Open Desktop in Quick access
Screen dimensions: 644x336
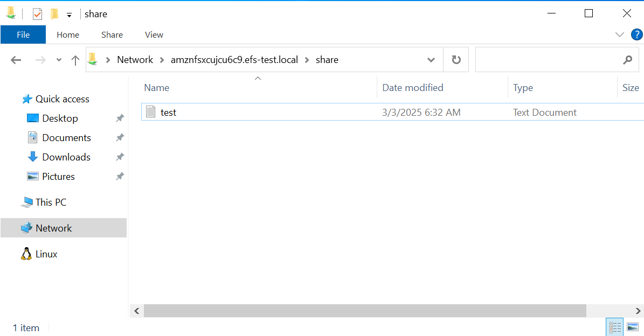(x=60, y=118)
